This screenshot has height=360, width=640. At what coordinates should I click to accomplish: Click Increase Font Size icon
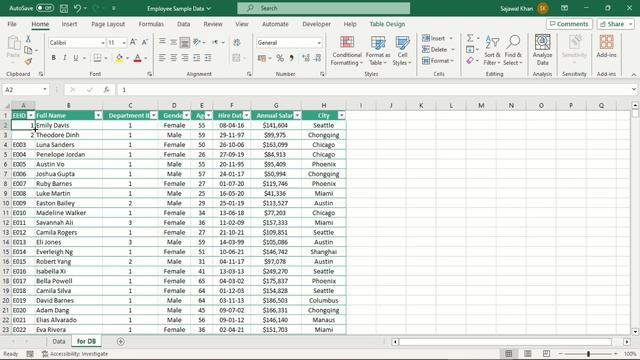click(x=133, y=42)
